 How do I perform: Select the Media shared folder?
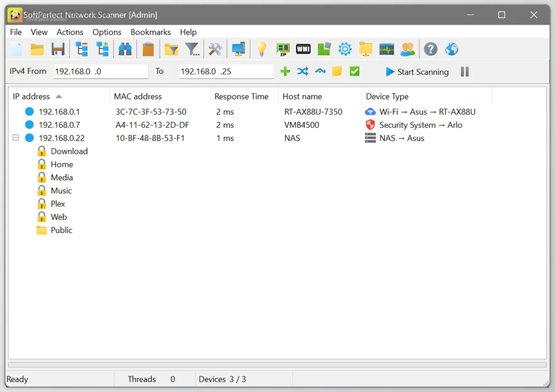(62, 177)
